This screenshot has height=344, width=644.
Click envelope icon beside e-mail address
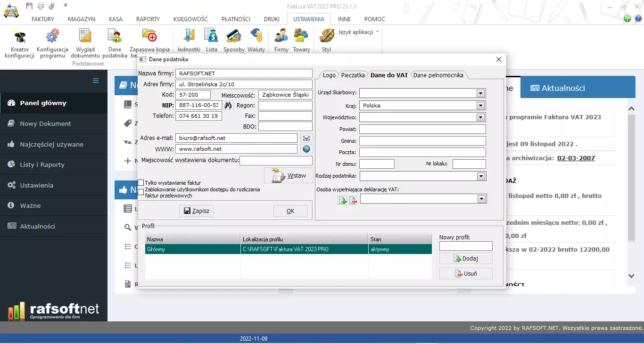[306, 138]
